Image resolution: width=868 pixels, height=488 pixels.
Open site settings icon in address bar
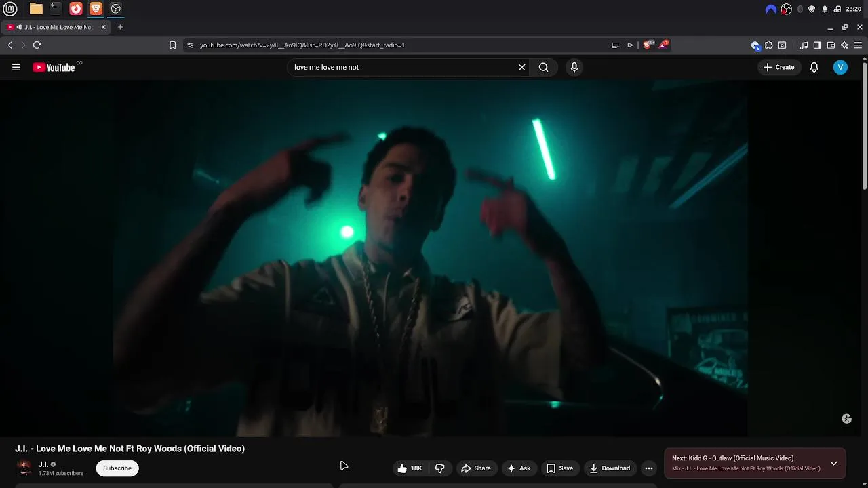(190, 45)
